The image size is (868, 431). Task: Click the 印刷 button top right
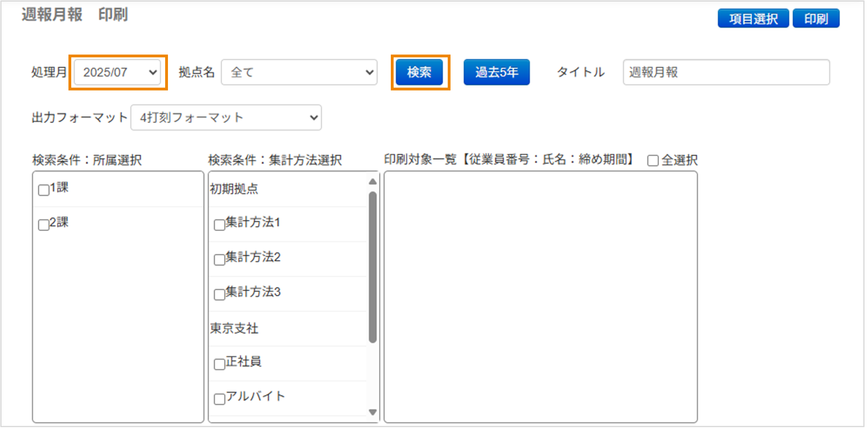(815, 18)
